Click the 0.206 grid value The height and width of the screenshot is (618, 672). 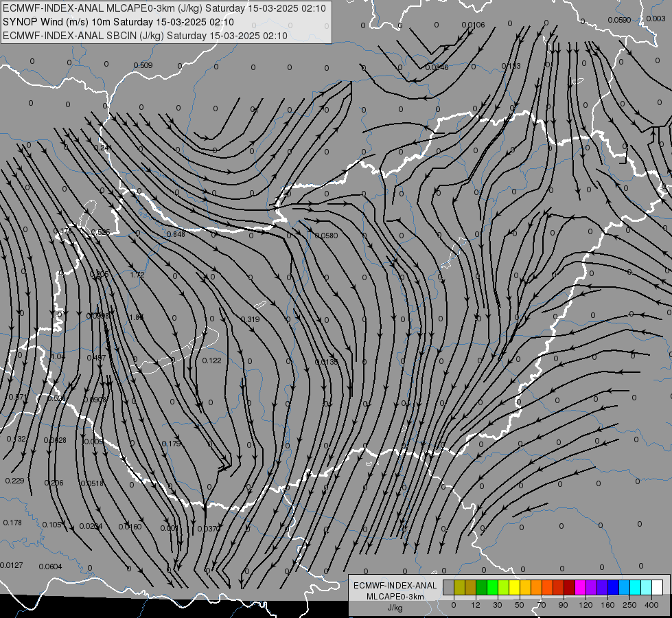pos(54,483)
